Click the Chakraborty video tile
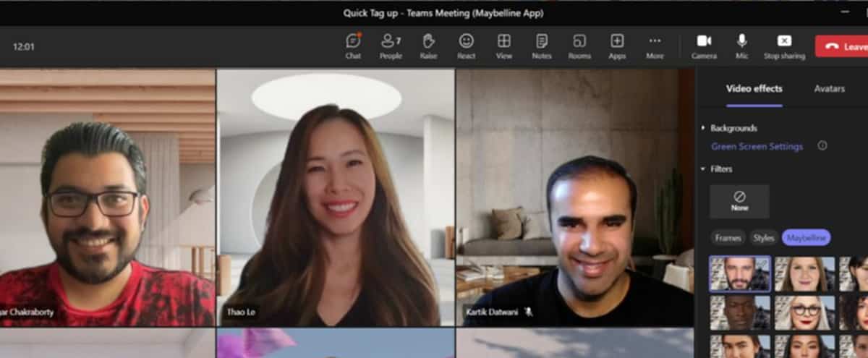868x358 pixels. coord(107,197)
